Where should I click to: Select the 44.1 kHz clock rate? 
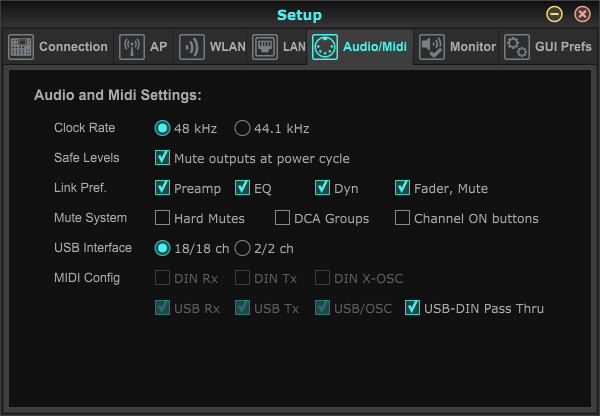(242, 128)
